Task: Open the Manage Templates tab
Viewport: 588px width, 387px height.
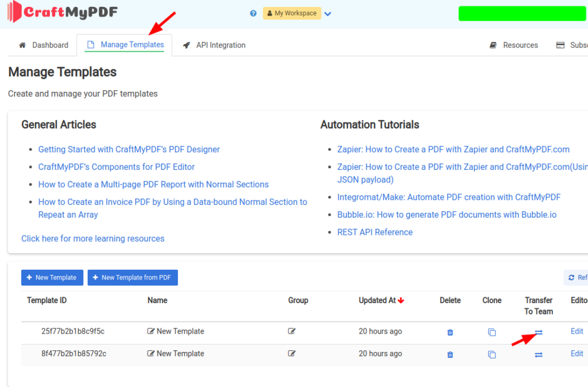Action: pyautogui.click(x=125, y=45)
